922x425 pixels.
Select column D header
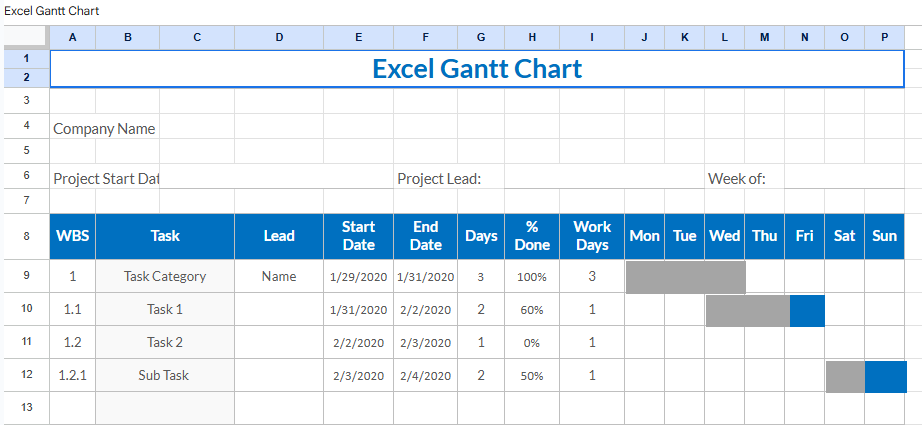pos(279,37)
